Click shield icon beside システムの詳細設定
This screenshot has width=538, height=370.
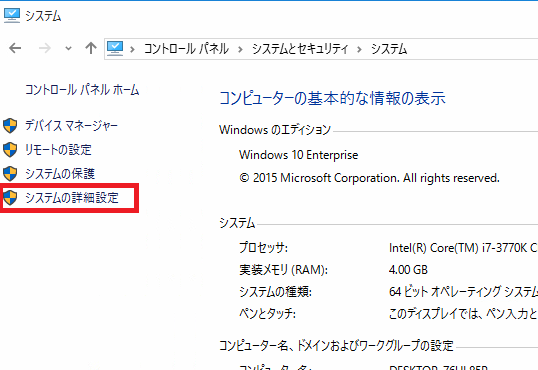coord(10,198)
